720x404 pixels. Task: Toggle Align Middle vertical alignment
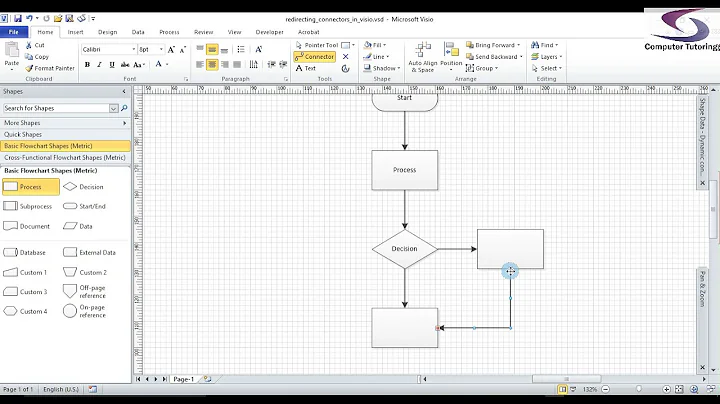click(212, 50)
